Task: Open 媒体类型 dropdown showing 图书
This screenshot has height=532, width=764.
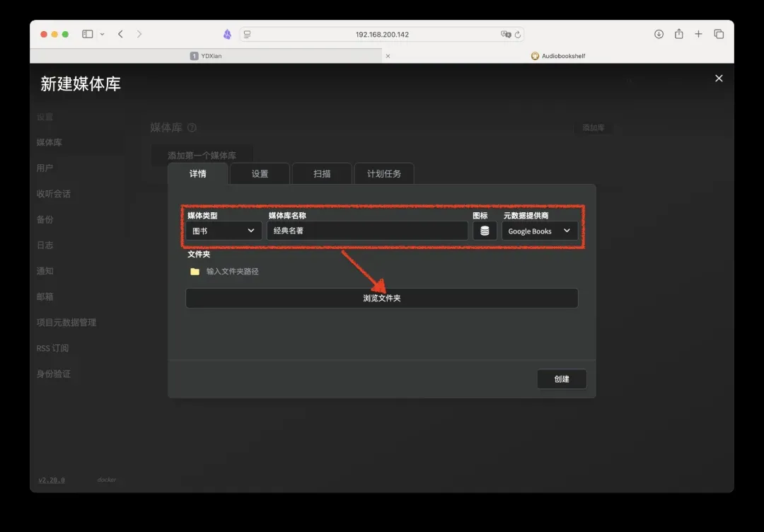Action: click(x=224, y=231)
